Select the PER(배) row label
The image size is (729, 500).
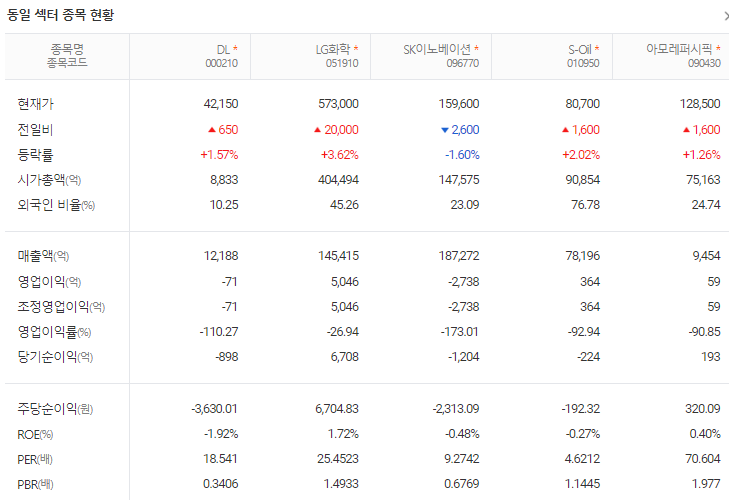[35, 460]
